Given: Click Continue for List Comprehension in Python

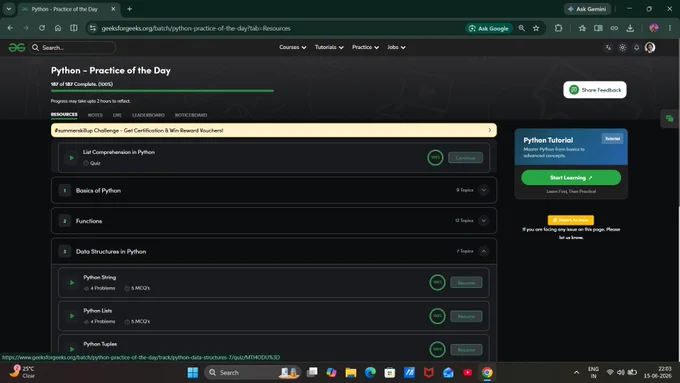Looking at the screenshot, I should [465, 158].
